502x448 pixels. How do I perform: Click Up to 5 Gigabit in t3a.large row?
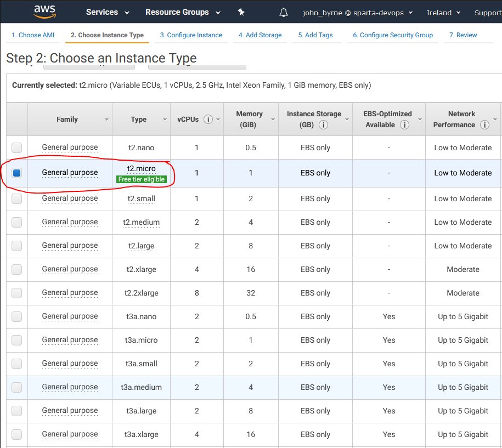click(463, 411)
